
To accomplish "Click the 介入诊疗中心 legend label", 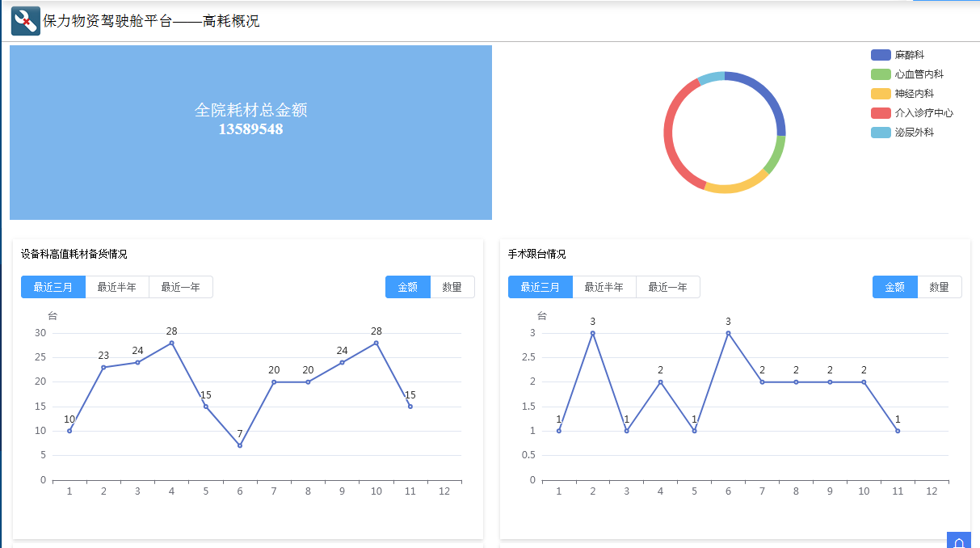I will (x=924, y=113).
